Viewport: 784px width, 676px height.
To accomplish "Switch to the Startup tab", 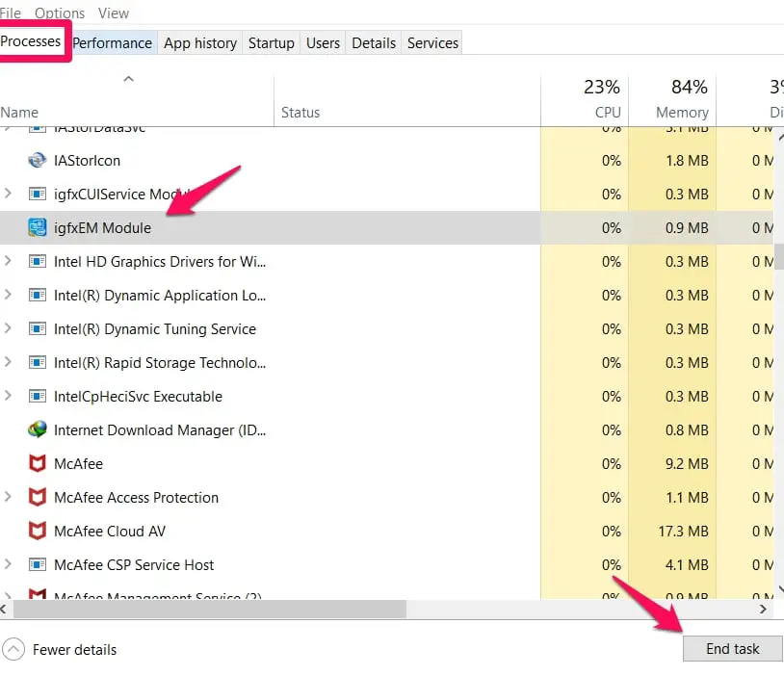I will pos(272,43).
